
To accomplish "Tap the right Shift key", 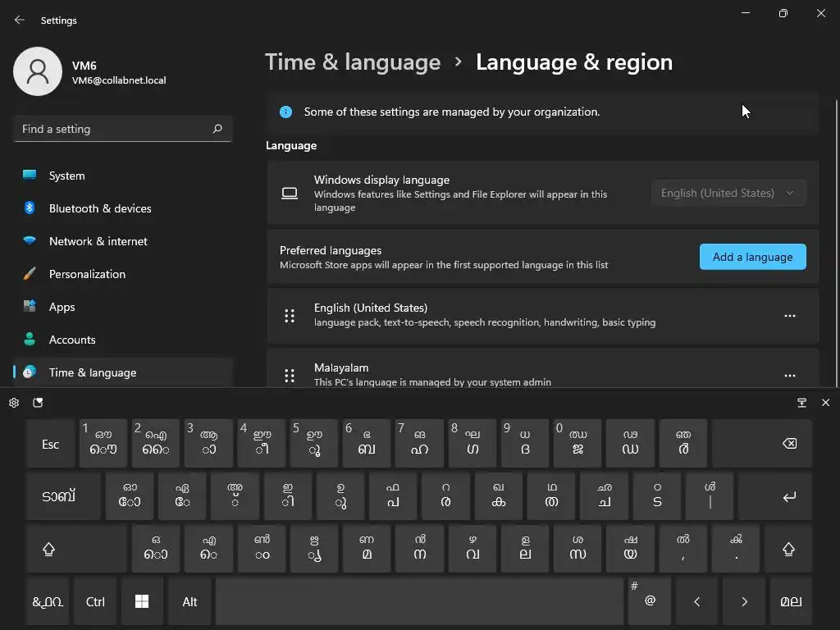I will [x=788, y=549].
